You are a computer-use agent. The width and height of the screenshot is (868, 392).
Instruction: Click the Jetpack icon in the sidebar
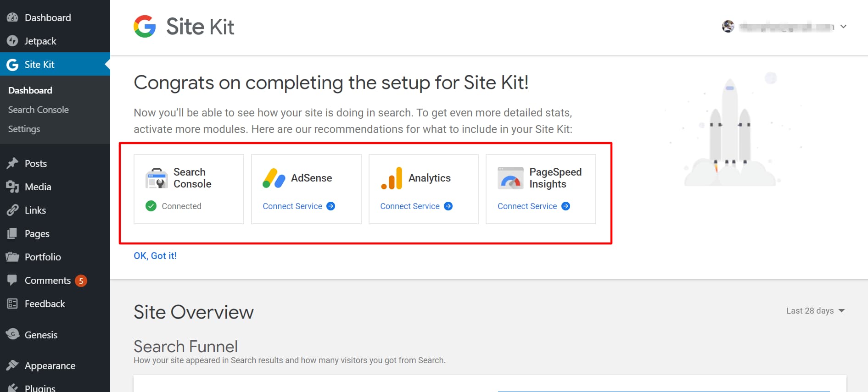click(12, 41)
